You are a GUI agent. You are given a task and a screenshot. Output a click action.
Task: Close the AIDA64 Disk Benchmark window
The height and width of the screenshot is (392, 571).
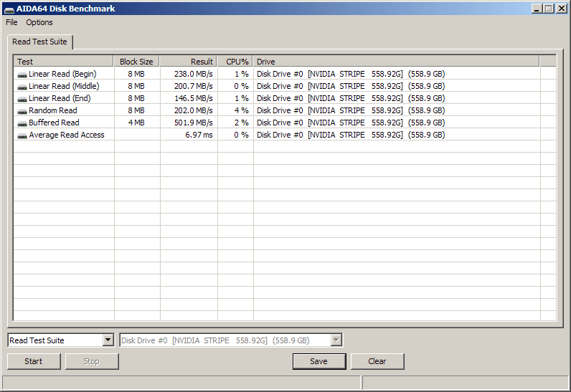coord(561,9)
